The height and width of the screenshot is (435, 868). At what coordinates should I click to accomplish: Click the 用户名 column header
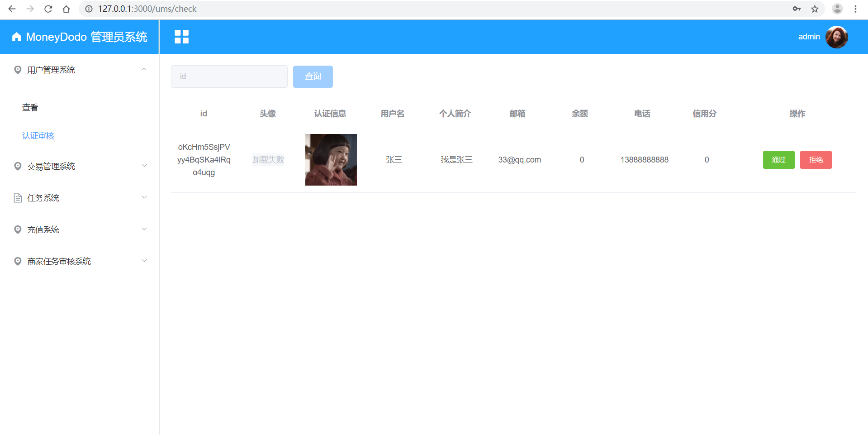pos(393,114)
